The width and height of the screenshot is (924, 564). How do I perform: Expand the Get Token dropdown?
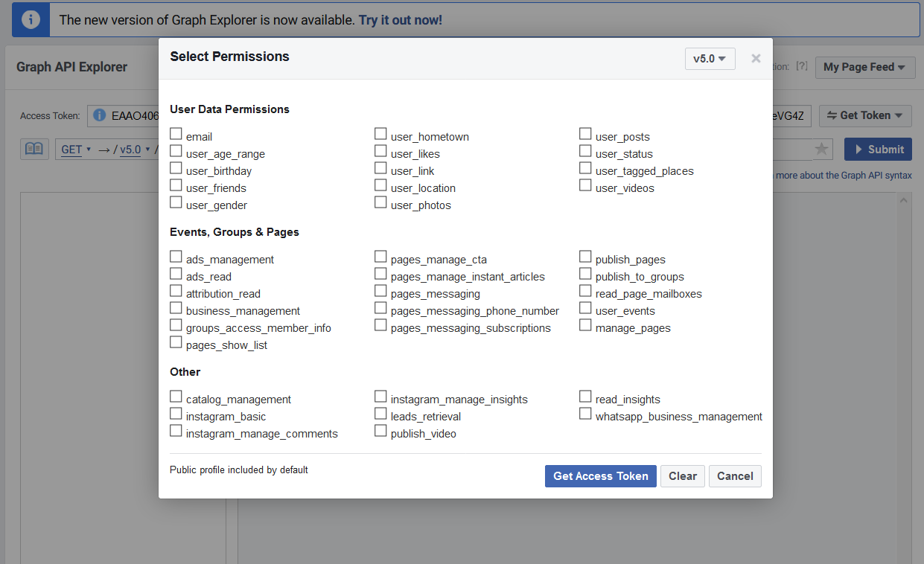click(x=865, y=115)
